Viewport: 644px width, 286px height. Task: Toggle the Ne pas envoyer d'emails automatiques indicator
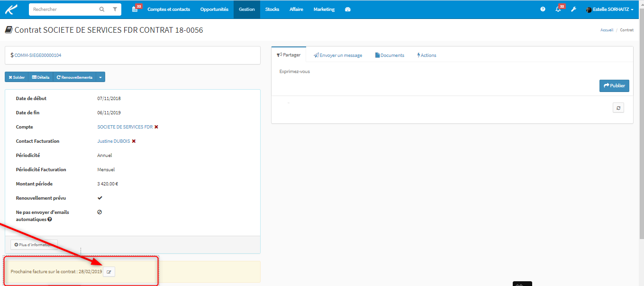pyautogui.click(x=100, y=212)
